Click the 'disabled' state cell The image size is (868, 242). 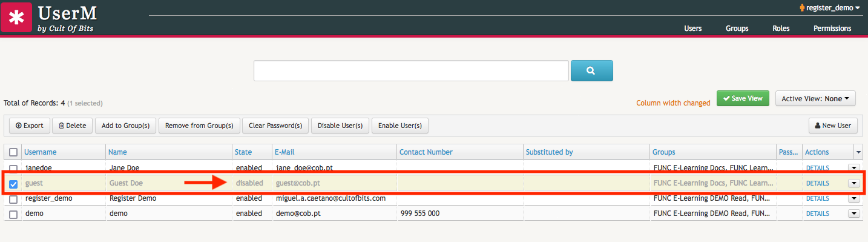(x=249, y=183)
